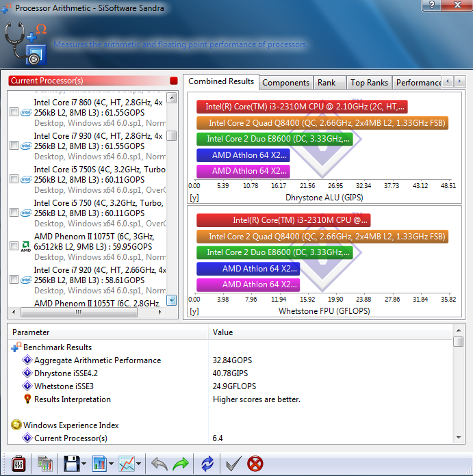Image resolution: width=473 pixels, height=476 pixels.
Task: Click the tab strip scroll right arrow
Action: click(x=459, y=81)
